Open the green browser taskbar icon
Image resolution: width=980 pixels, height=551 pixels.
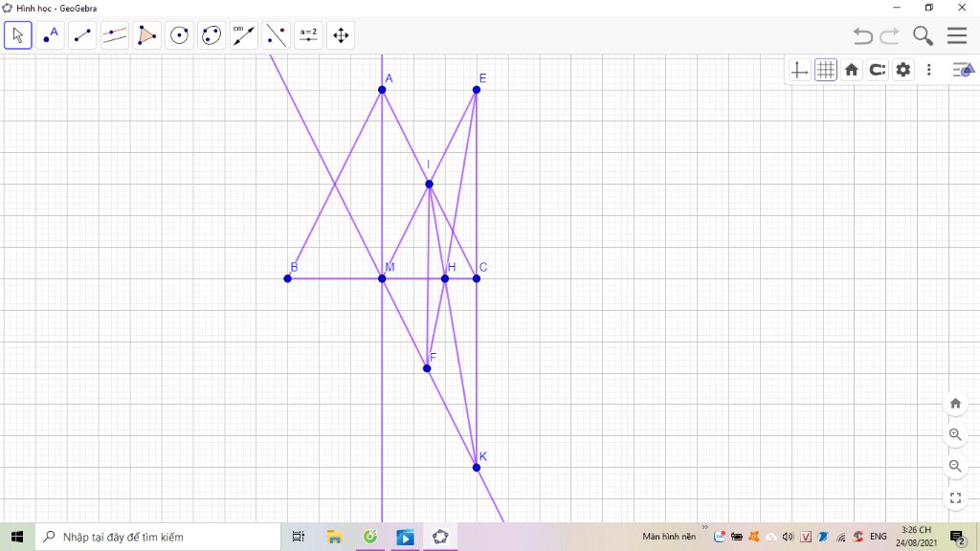click(x=370, y=537)
